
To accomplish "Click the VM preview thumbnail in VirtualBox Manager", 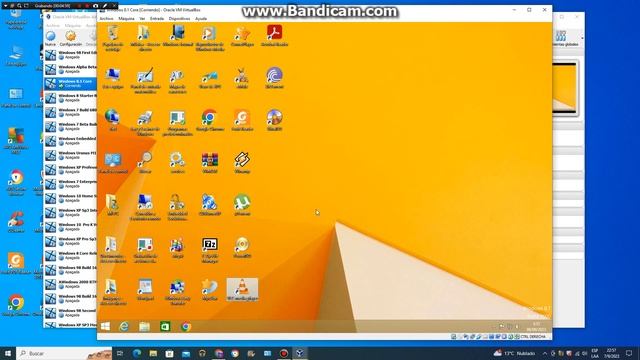I will pyautogui.click(x=565, y=88).
